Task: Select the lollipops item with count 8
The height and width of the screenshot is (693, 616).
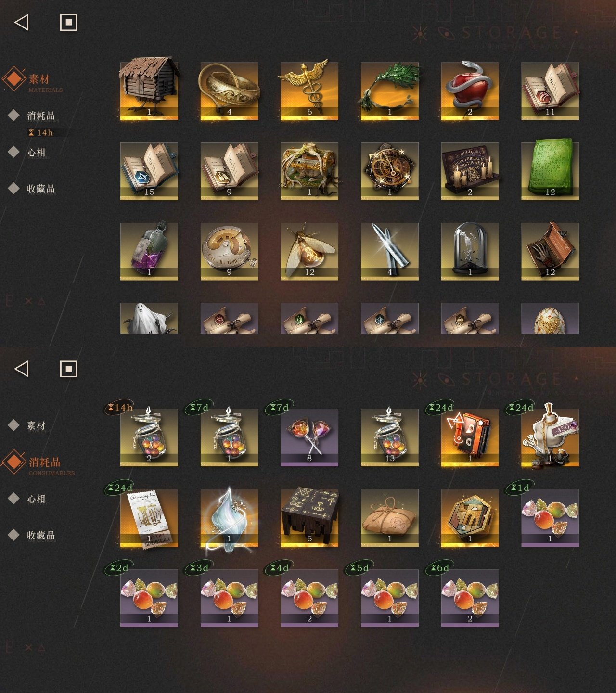Action: pyautogui.click(x=309, y=437)
